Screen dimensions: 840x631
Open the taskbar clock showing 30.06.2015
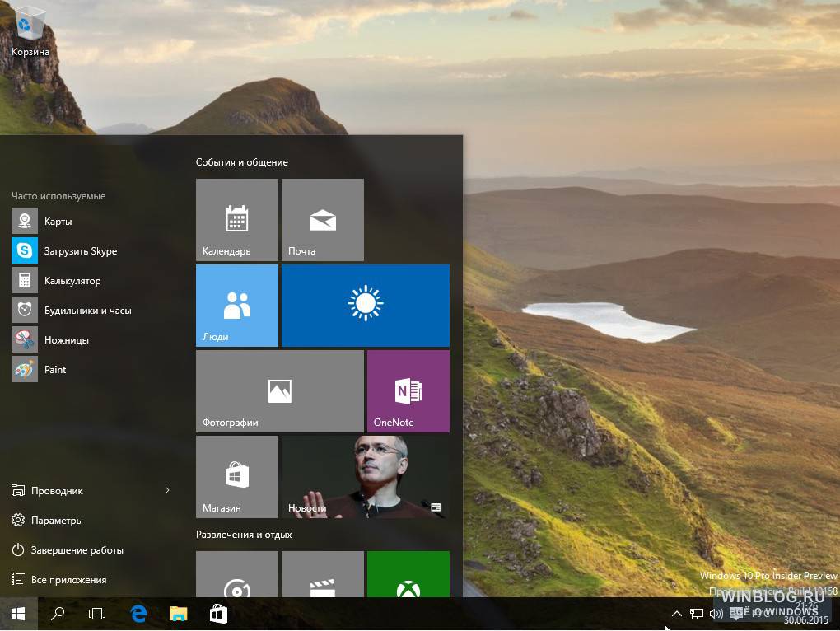(x=806, y=614)
